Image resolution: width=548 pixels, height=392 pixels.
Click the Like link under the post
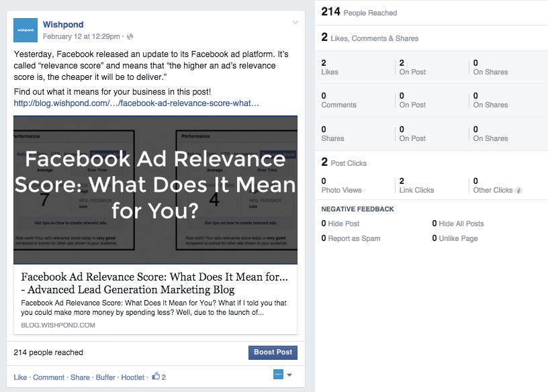tap(20, 377)
